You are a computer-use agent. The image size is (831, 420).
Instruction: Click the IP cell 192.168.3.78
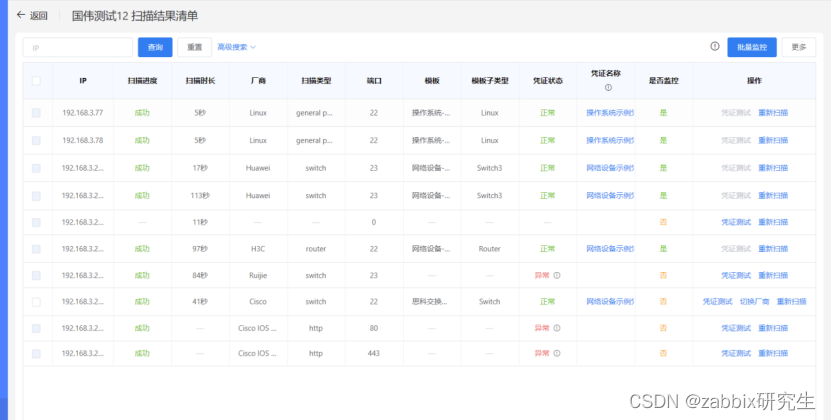(x=83, y=141)
